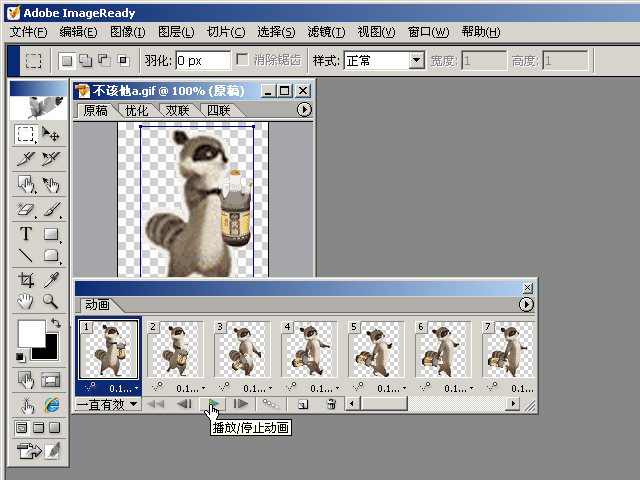
Task: Click the white foreground color swatch
Action: coord(31,333)
